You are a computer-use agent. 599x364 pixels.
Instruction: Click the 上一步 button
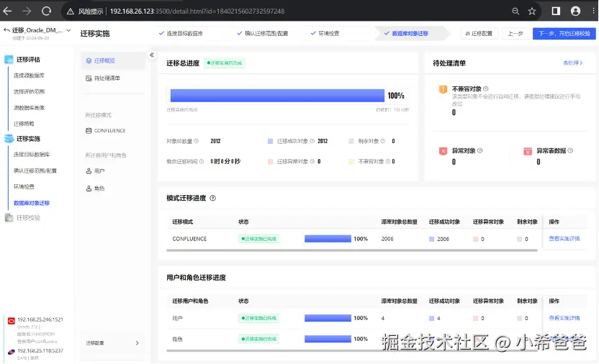[515, 34]
